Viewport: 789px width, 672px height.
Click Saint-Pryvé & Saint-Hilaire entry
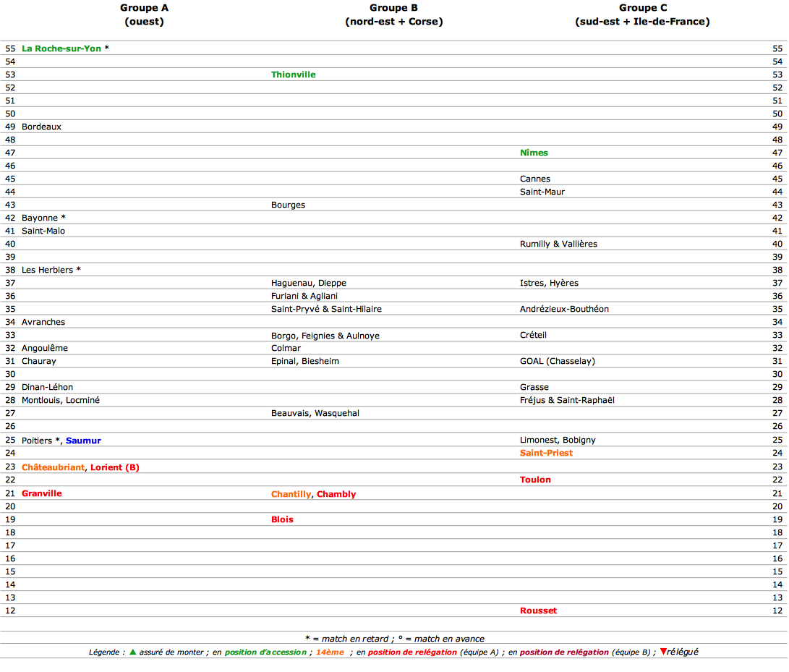[x=326, y=309]
